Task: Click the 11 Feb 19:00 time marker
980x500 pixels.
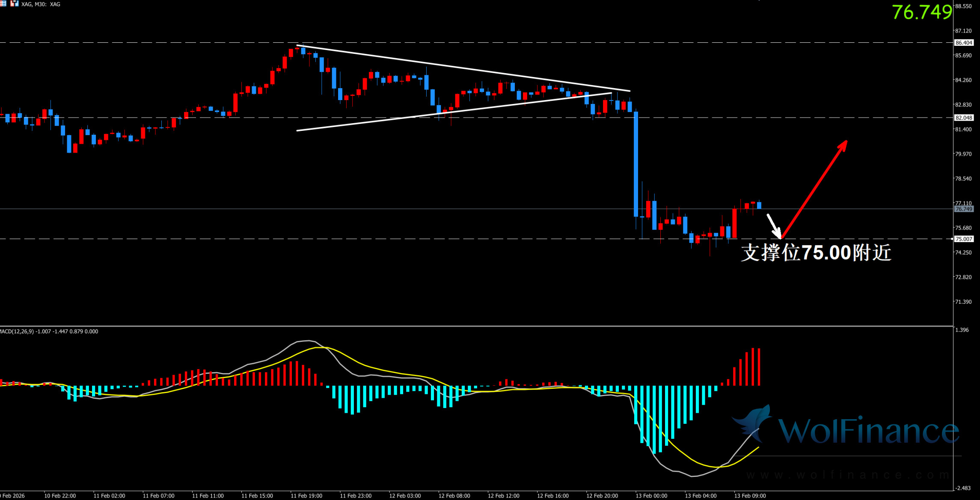Action: pyautogui.click(x=306, y=496)
